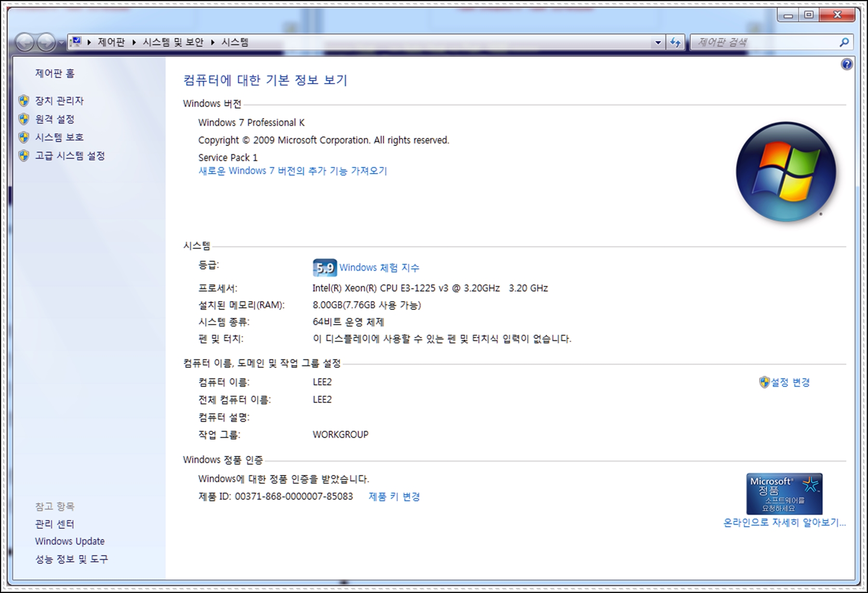Select 시스템 breadcrumb item
This screenshot has width=868, height=593.
(x=235, y=42)
